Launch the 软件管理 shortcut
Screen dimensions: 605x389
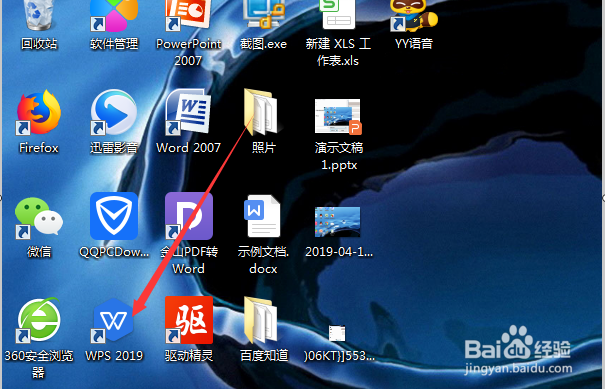pos(114,15)
